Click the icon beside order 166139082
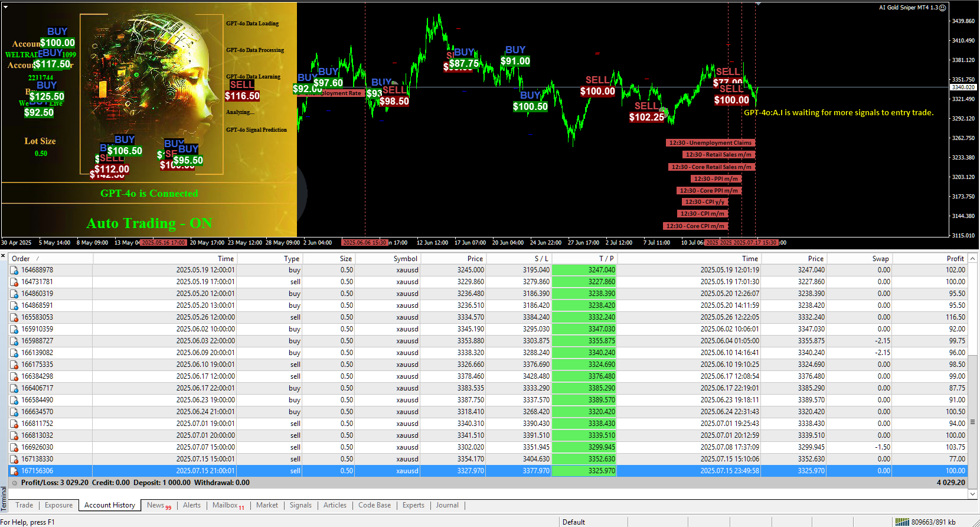Viewport: 980px width, 527px height. [14, 353]
